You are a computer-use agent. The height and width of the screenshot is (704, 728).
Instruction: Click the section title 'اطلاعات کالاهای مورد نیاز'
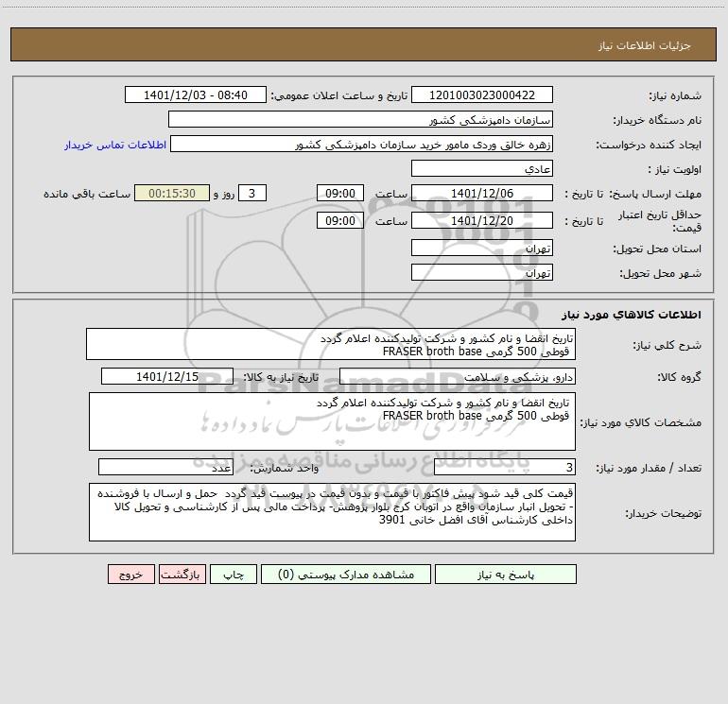(632, 315)
